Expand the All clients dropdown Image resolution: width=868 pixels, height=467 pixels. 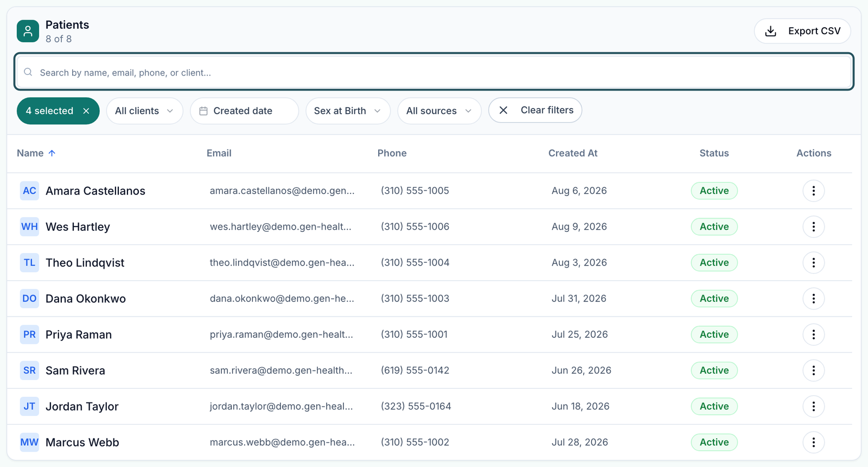144,111
